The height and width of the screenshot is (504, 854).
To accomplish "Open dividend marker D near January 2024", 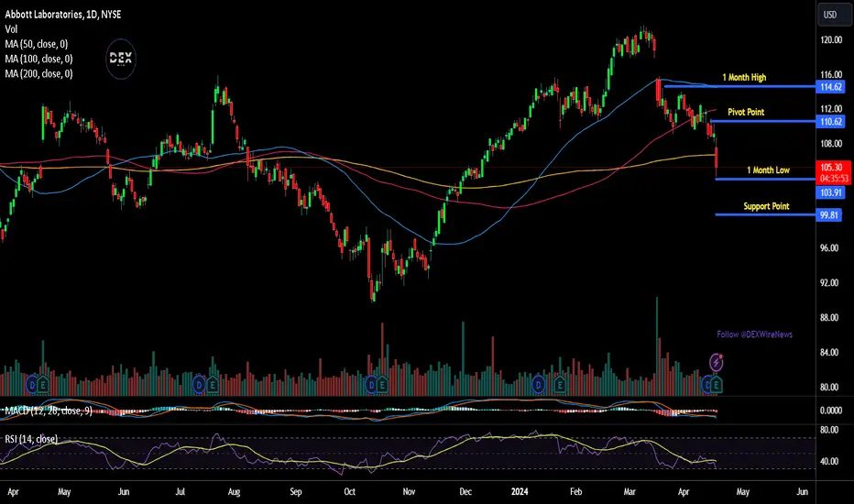I will click(538, 385).
